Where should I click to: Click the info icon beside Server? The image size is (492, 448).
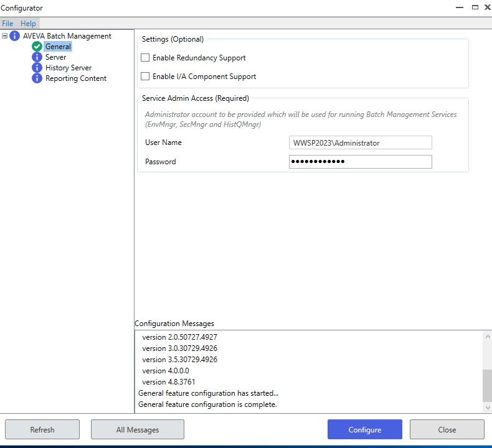[37, 57]
